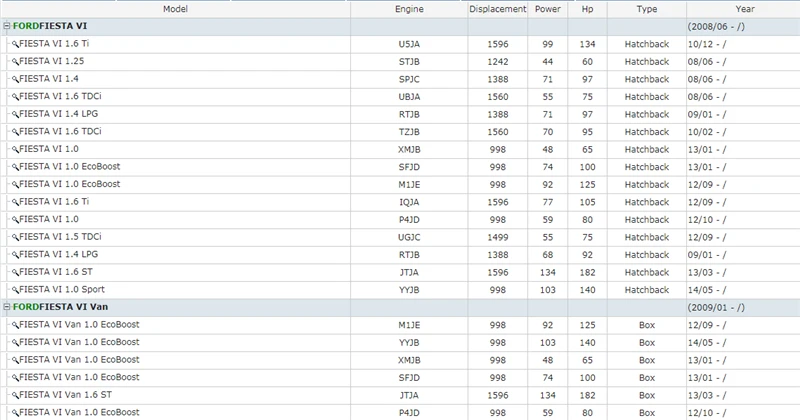Sort by the Year column header
This screenshot has height=420, width=800.
pyautogui.click(x=744, y=9)
